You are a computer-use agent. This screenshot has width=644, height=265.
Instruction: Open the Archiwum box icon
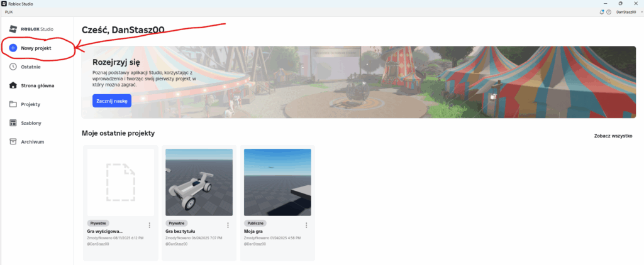(13, 141)
